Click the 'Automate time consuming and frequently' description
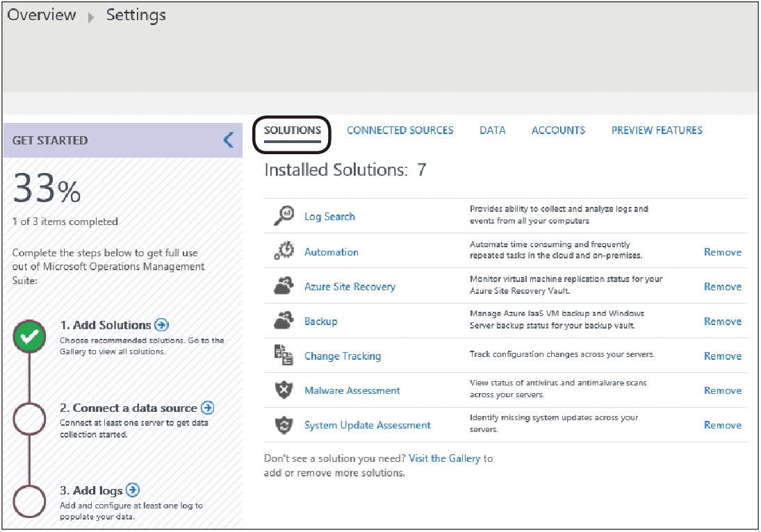The width and height of the screenshot is (761, 532). pyautogui.click(x=556, y=250)
